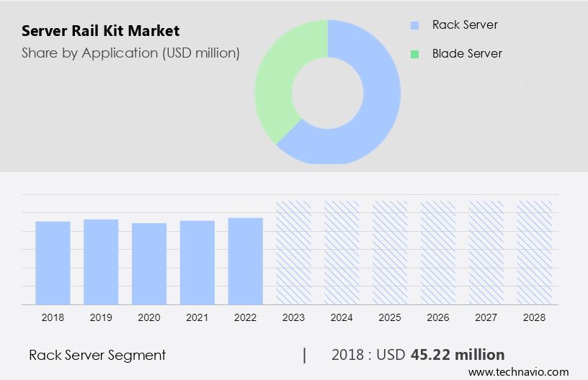The width and height of the screenshot is (588, 380).
Task: Click the Rack Server legend color swatch
Action: coord(414,25)
